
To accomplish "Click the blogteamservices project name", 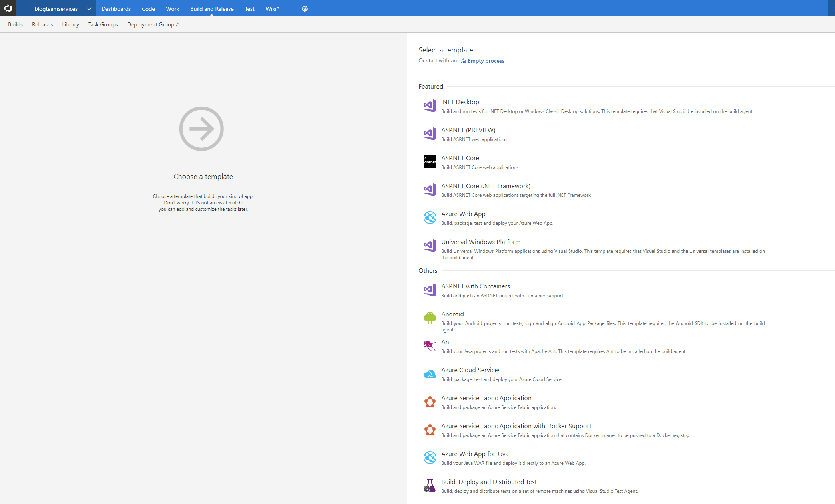I will [x=56, y=9].
